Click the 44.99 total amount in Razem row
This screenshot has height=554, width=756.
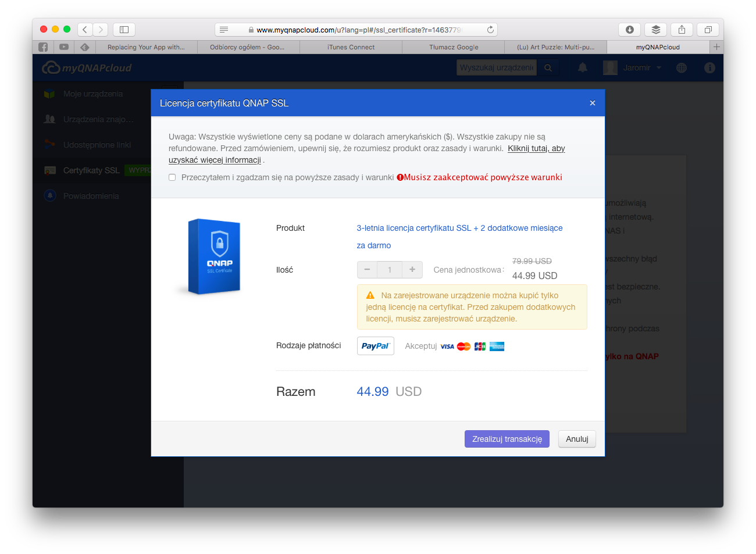pos(373,392)
